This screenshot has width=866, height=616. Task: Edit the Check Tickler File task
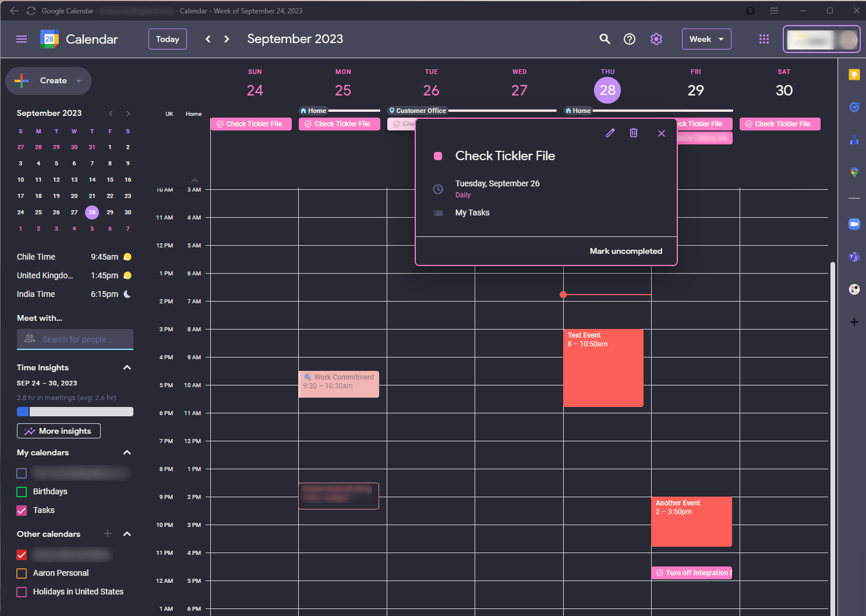(610, 133)
